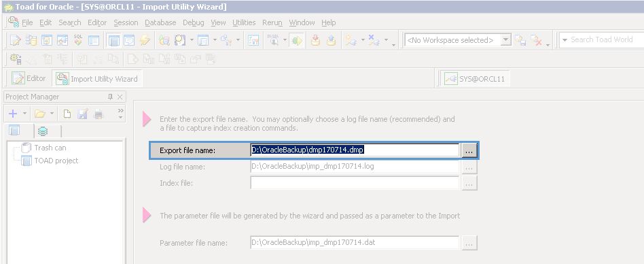The width and height of the screenshot is (644, 264).
Task: Click the SQL optimizer icon labeled SQL
Action: pyautogui.click(x=78, y=40)
